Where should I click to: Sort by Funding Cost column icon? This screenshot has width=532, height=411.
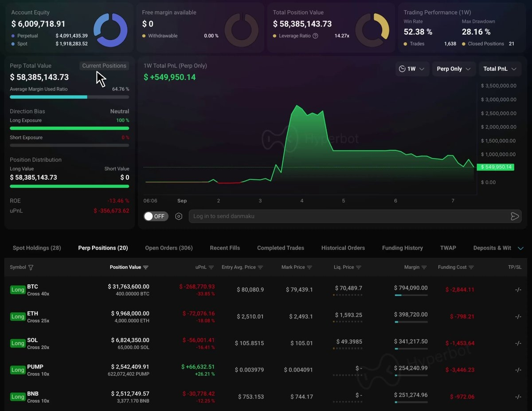click(x=471, y=267)
